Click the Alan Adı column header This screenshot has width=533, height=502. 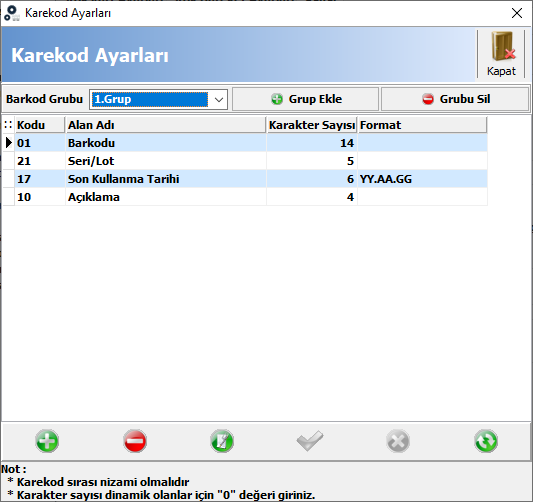tap(166, 125)
